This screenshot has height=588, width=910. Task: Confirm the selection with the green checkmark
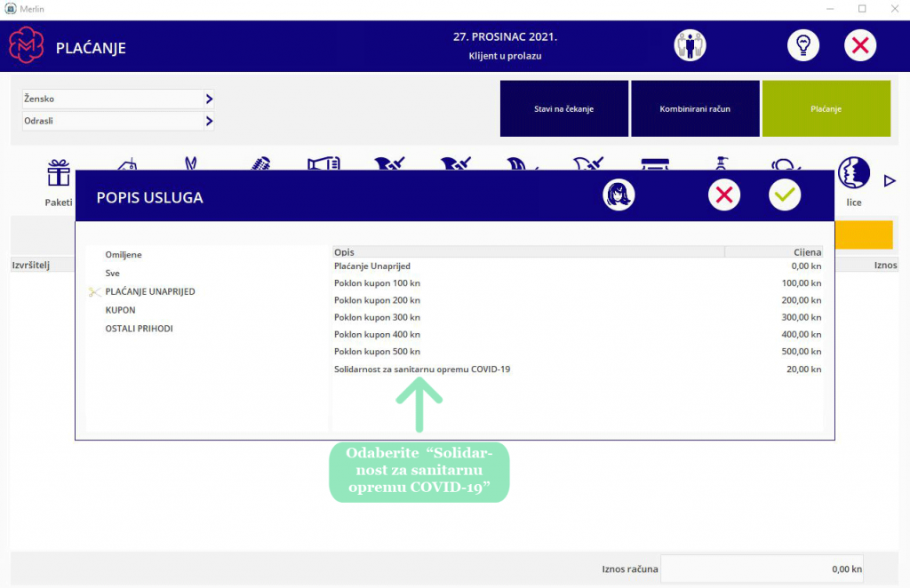[x=785, y=195]
